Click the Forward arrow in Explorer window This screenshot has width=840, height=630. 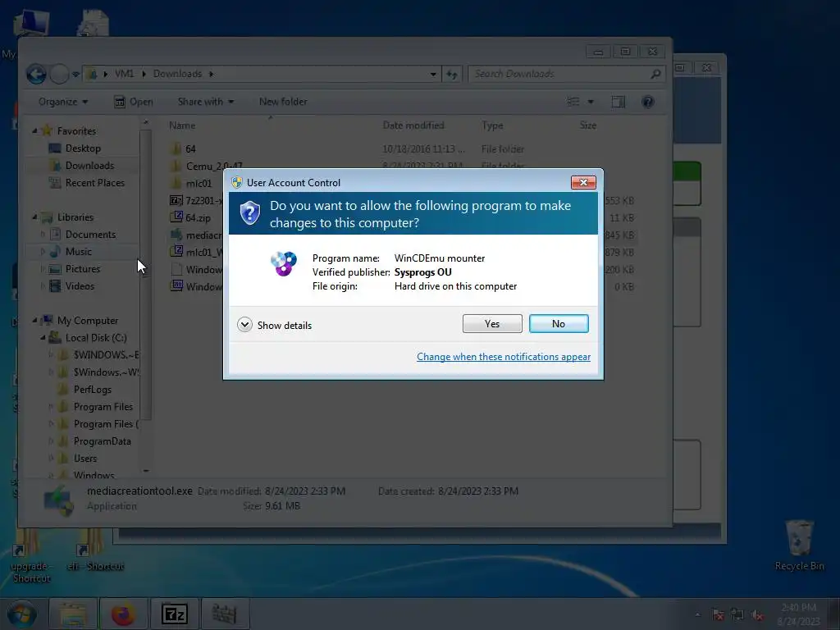pos(59,74)
